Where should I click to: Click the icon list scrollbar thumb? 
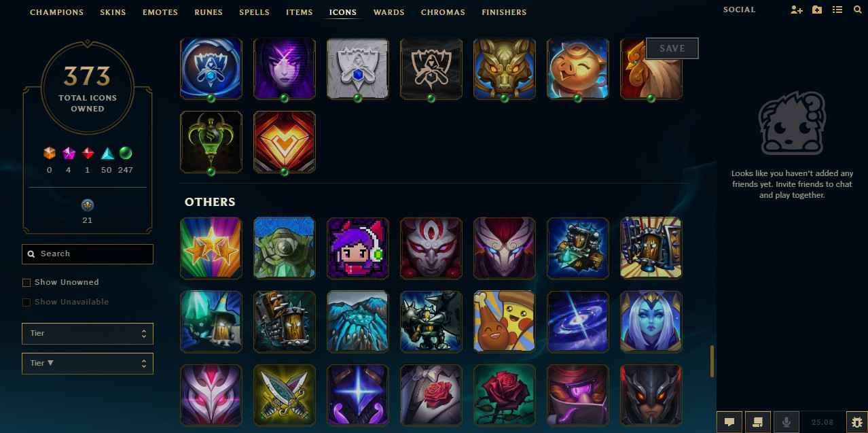[712, 361]
